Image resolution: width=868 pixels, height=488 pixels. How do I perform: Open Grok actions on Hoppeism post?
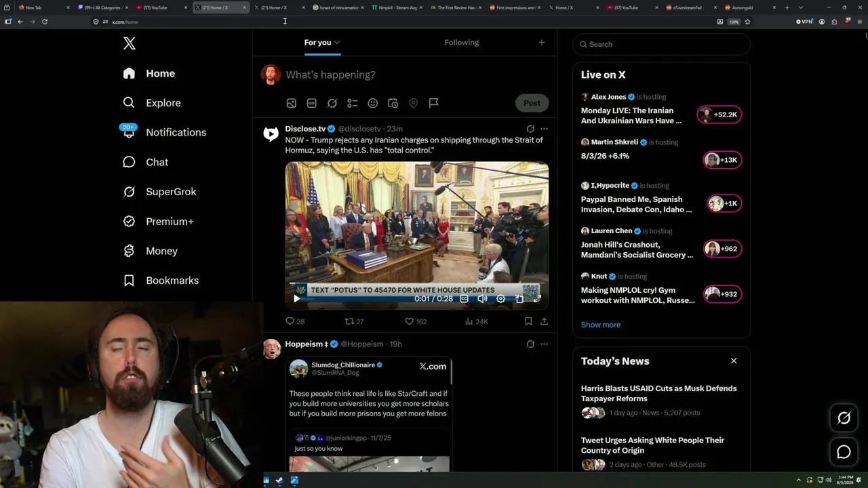[530, 344]
